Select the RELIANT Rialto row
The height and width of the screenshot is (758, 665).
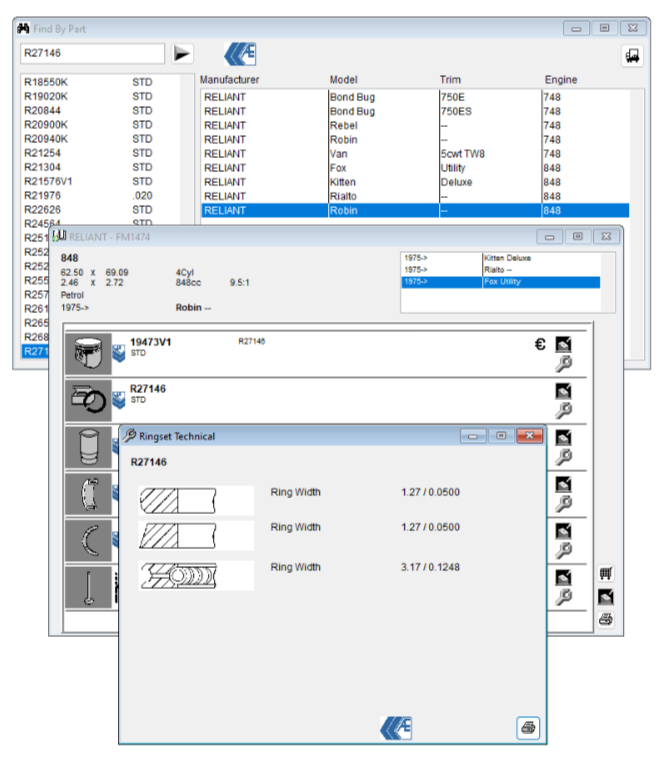tap(415, 196)
